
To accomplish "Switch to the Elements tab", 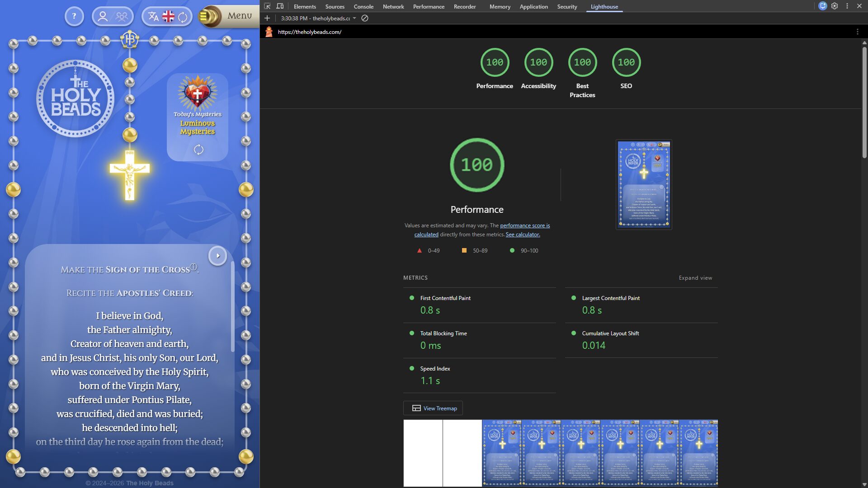I will coord(305,7).
